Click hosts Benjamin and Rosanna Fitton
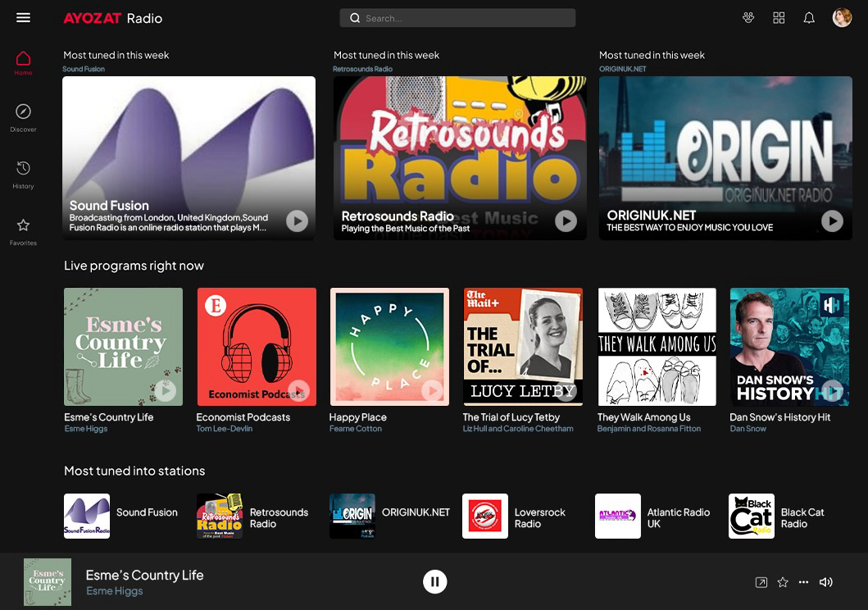The width and height of the screenshot is (868, 610). pos(649,429)
